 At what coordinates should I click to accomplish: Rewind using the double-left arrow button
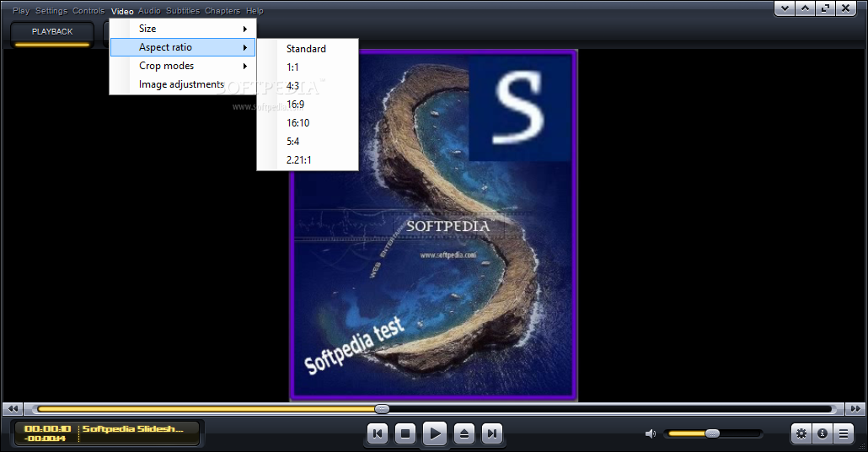13,409
